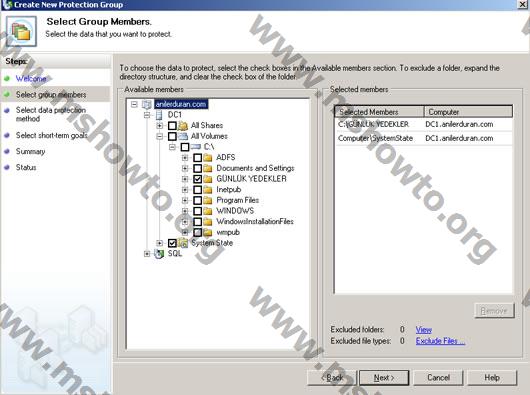Viewport: 530px width, 395px height.
Task: Click the All Shares folder icon
Action: tap(183, 126)
